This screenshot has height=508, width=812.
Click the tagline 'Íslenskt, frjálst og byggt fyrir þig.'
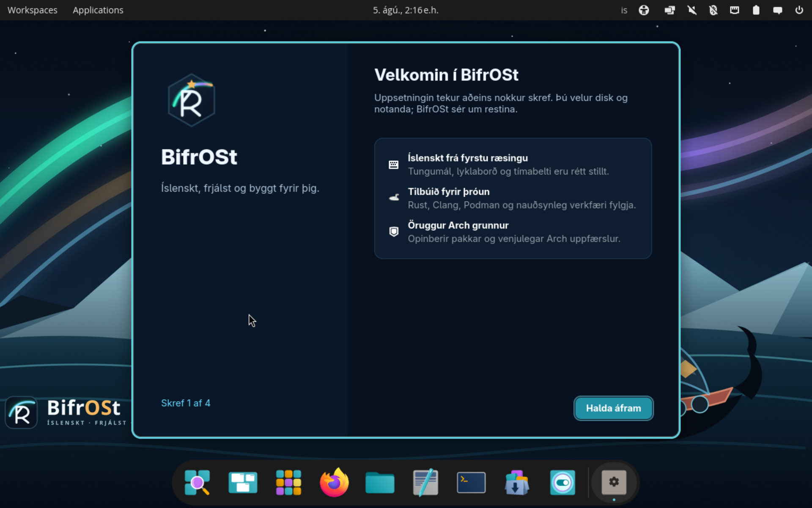point(240,188)
